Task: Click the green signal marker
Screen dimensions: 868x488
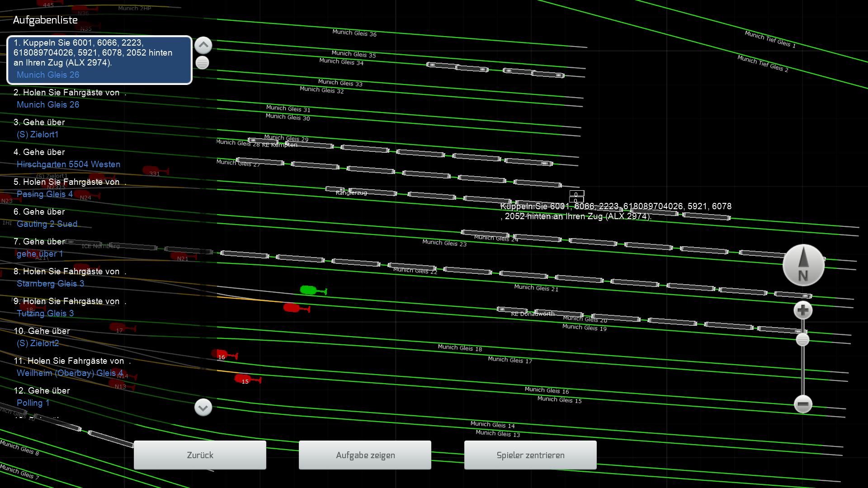Action: click(309, 290)
